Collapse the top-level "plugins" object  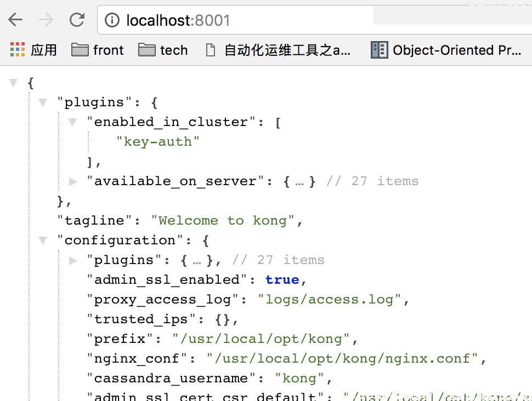[x=43, y=102]
